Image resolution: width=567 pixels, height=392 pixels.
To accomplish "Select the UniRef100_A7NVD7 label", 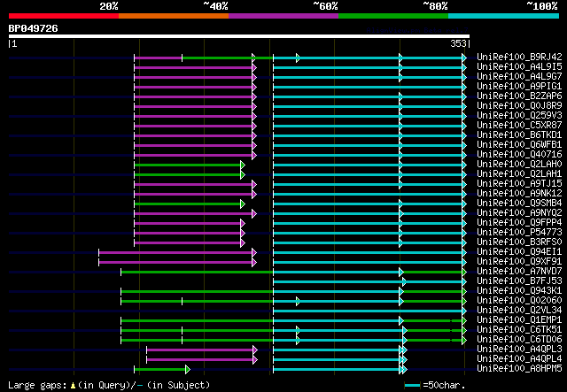I will click(x=519, y=272).
